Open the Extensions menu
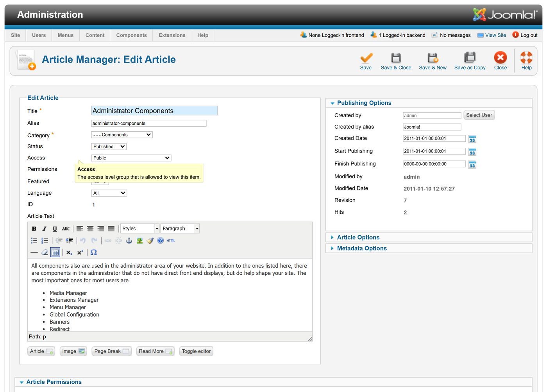547x392 pixels. 172,35
